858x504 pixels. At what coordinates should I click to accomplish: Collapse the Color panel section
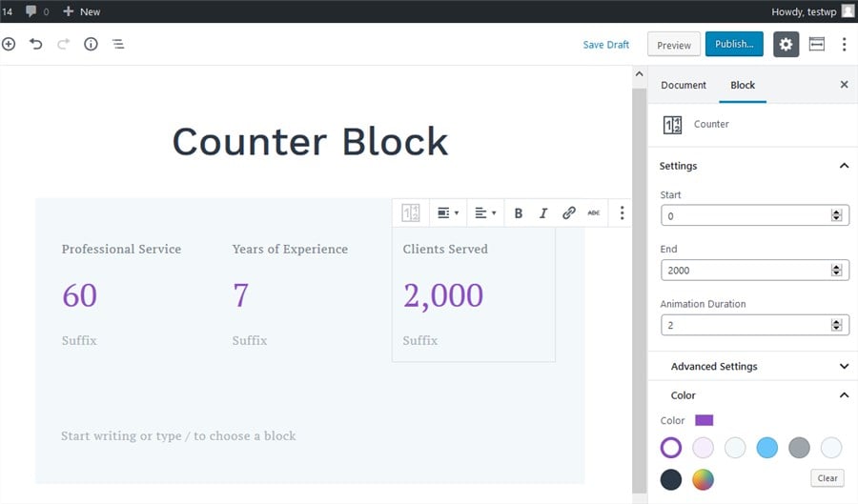[844, 395]
